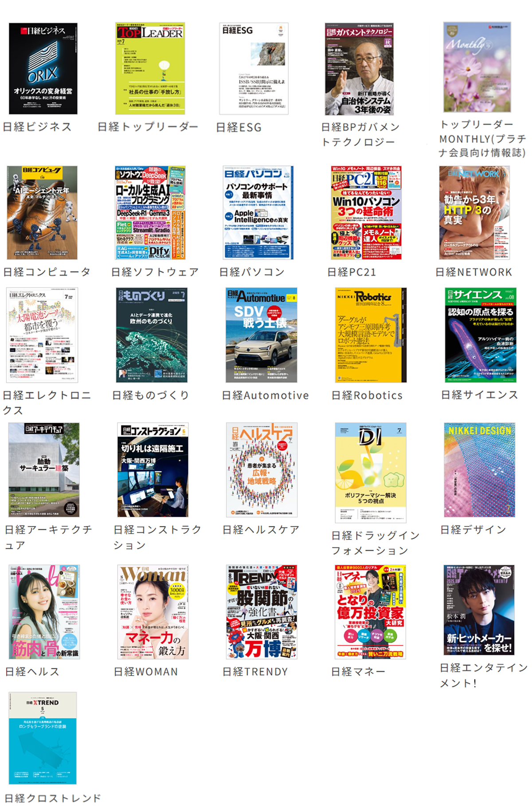Screen dimensions: 532x812
Task: Open the 日経ソフトウエア magazine cover
Action: (x=150, y=213)
